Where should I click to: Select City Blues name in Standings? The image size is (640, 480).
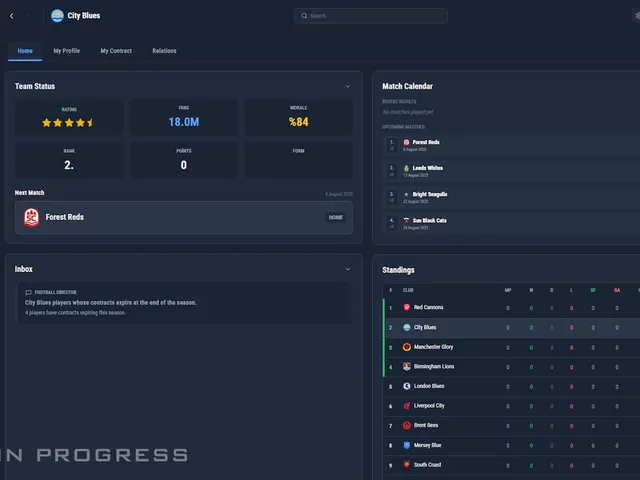[425, 327]
